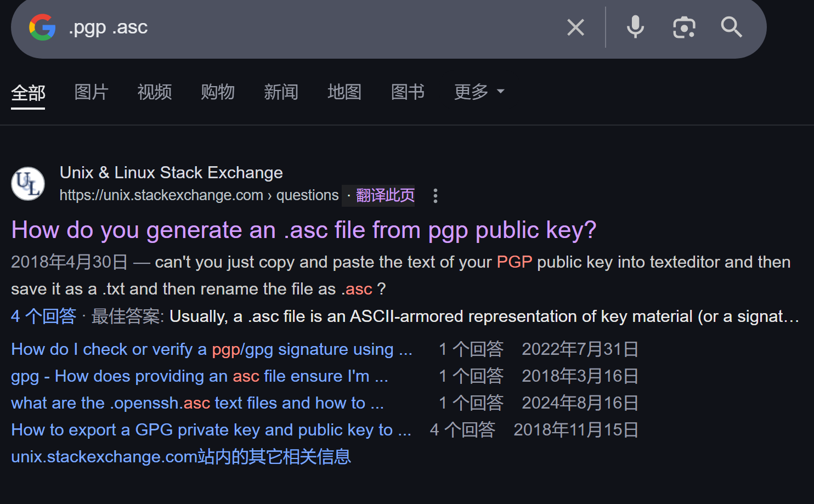Click the magnifying glass search button

[731, 27]
